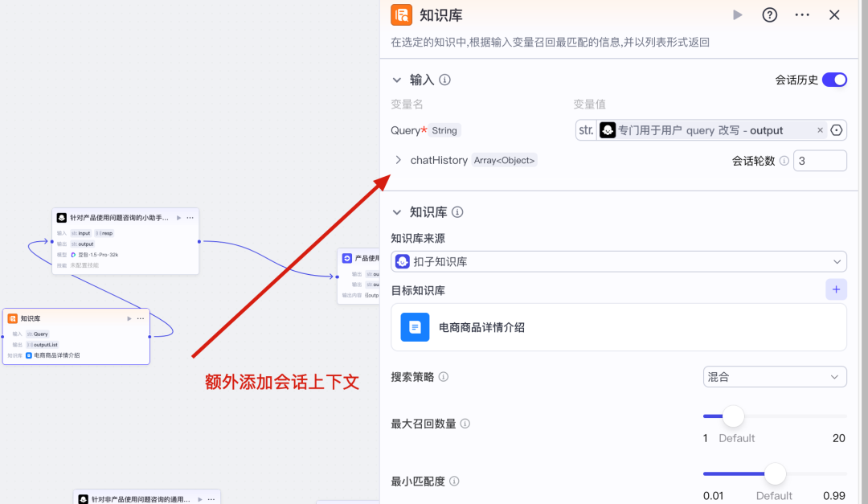868x504 pixels.
Task: Click outputList in canvas 知识库 node
Action: tap(43, 345)
